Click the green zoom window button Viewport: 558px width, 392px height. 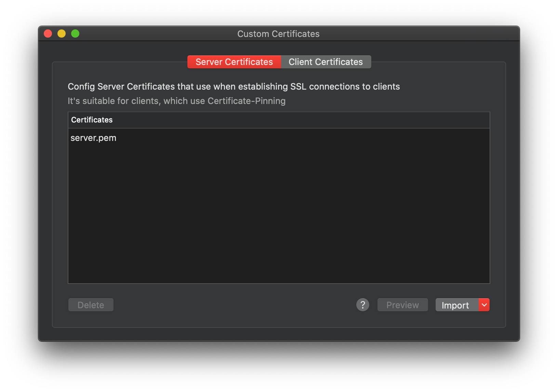[x=75, y=33]
